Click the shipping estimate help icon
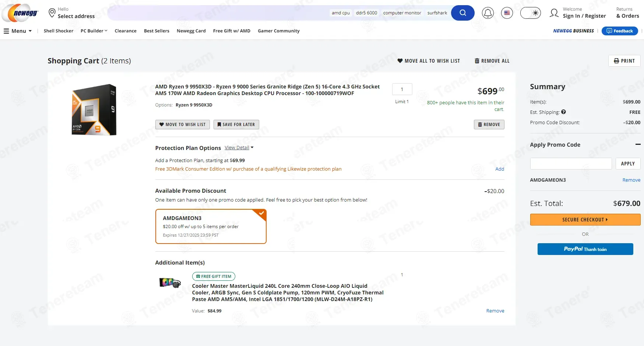The height and width of the screenshot is (346, 644). [563, 112]
